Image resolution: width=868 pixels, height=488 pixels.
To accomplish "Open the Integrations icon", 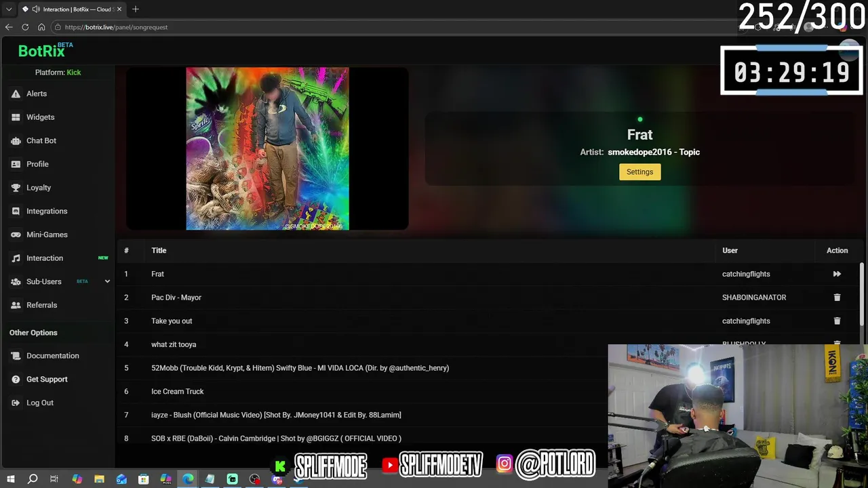I will point(16,211).
